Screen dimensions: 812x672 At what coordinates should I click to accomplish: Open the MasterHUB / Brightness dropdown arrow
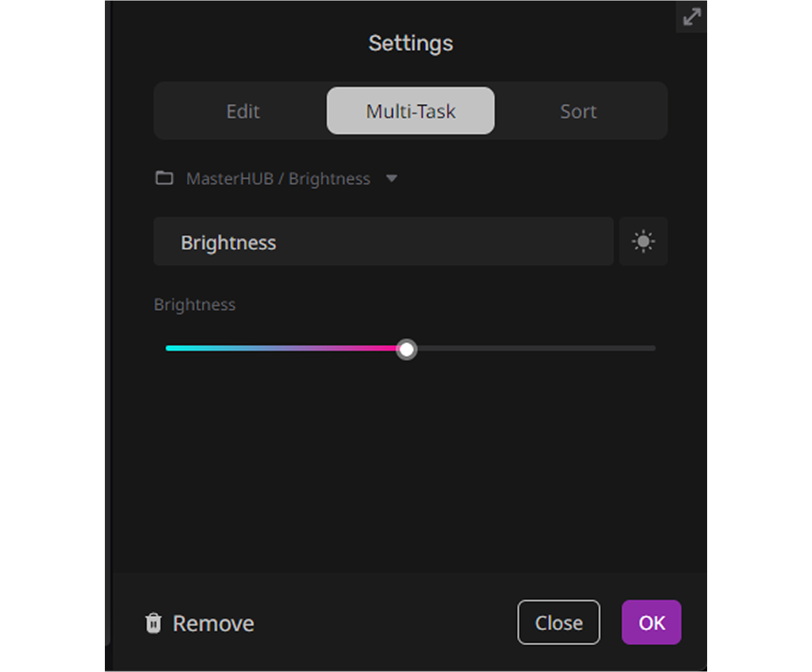(391, 179)
